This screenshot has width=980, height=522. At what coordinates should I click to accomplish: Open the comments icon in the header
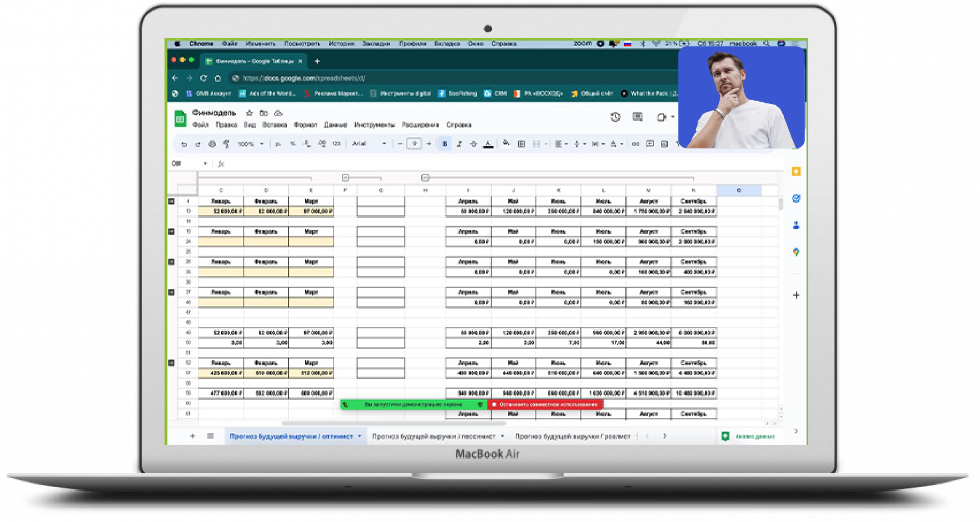coord(638,117)
